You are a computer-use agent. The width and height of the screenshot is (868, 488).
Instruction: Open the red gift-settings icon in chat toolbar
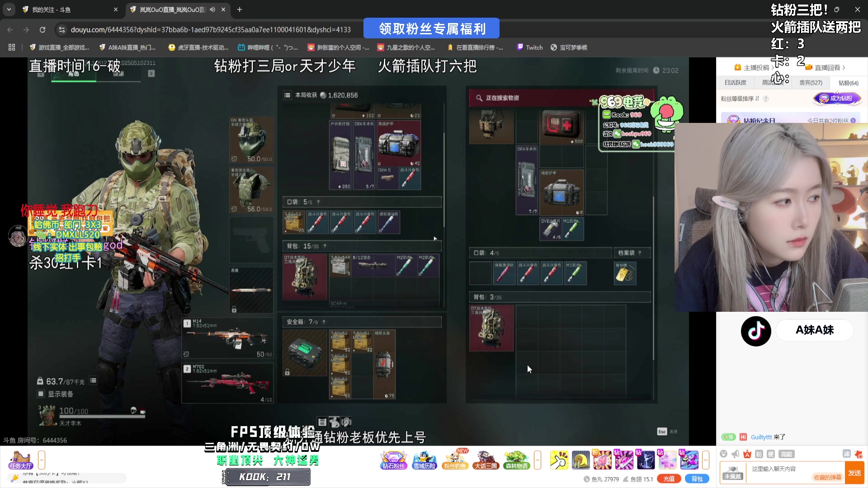[x=859, y=454]
